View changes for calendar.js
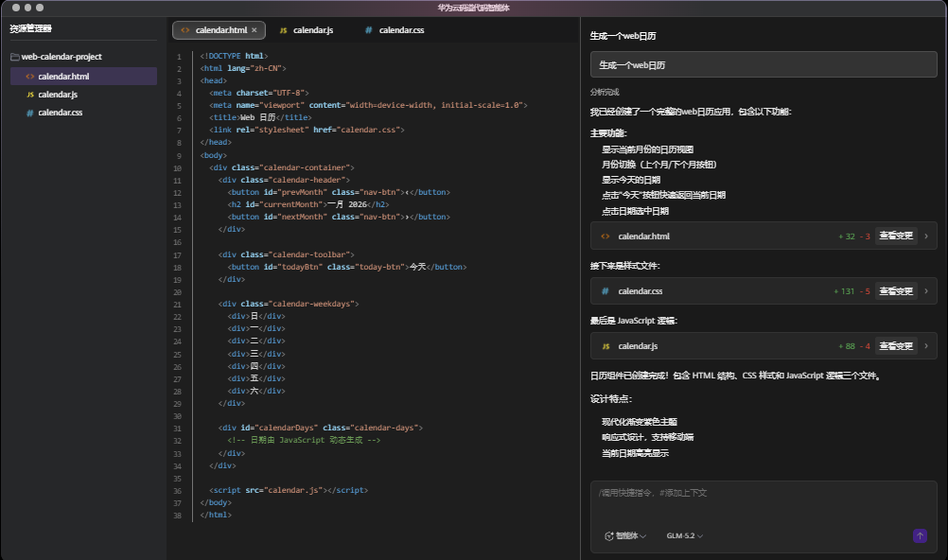This screenshot has height=560, width=948. [x=895, y=346]
